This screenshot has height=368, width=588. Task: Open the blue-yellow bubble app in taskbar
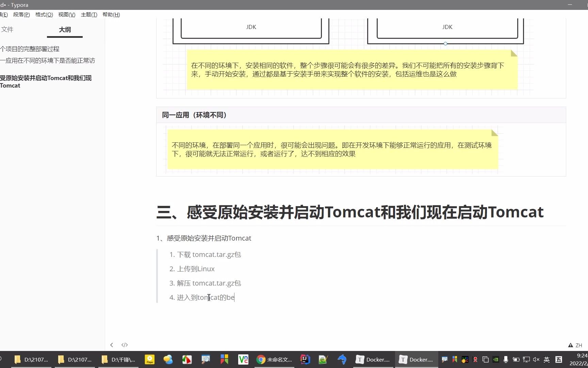pos(168,359)
